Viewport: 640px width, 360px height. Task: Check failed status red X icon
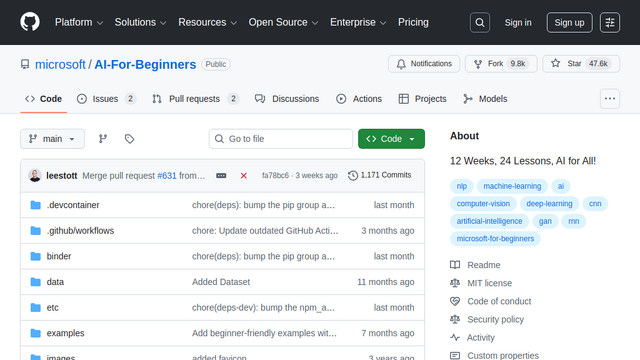click(244, 176)
